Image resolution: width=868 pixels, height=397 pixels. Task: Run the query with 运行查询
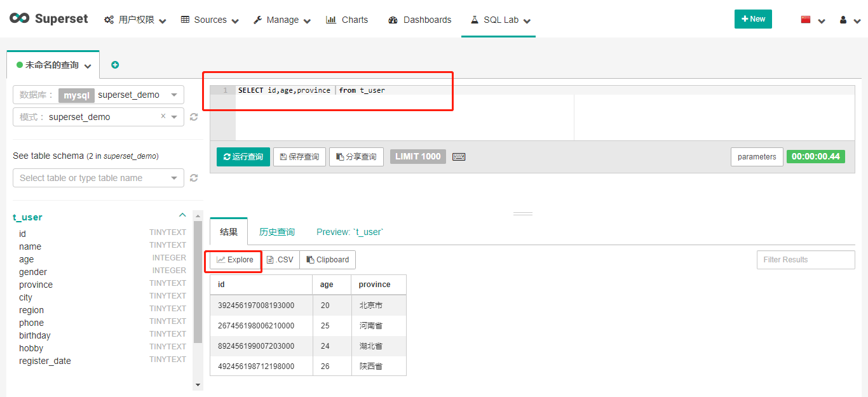243,156
